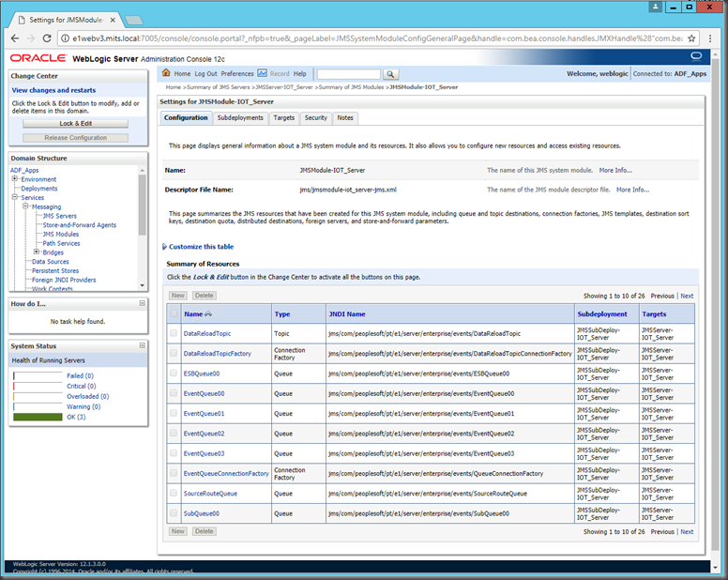Click the browser forward arrow
The image size is (728, 580).
(x=31, y=38)
